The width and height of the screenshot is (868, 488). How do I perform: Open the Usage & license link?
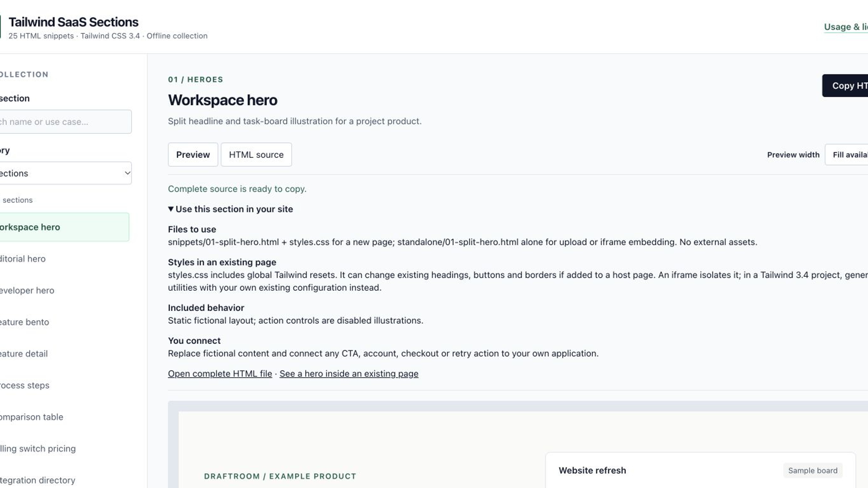pyautogui.click(x=846, y=27)
